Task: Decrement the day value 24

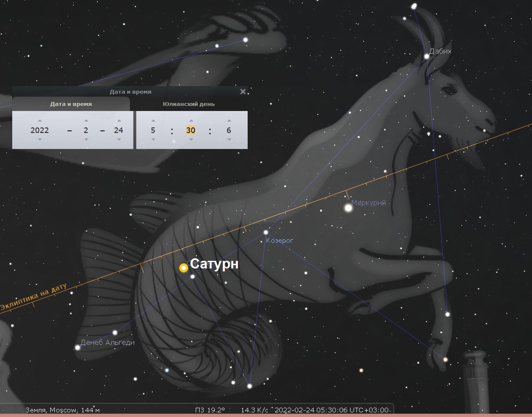Action: pos(119,139)
